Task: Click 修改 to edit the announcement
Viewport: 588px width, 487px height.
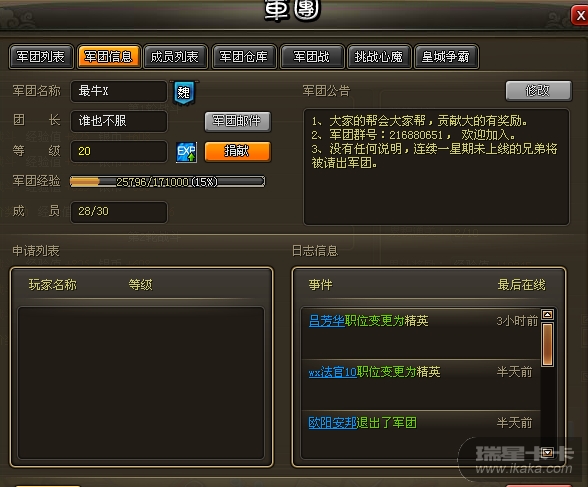Action: [x=538, y=91]
